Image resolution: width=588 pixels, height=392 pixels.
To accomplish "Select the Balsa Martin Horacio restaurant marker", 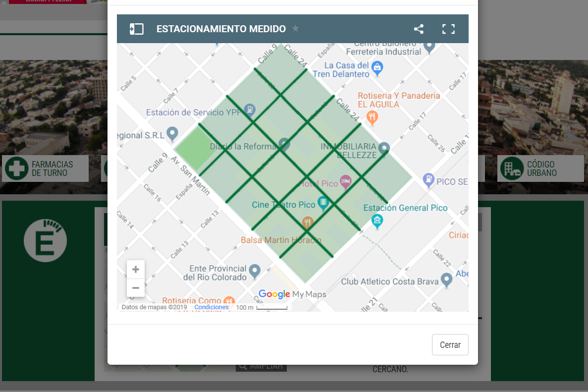I will click(308, 223).
